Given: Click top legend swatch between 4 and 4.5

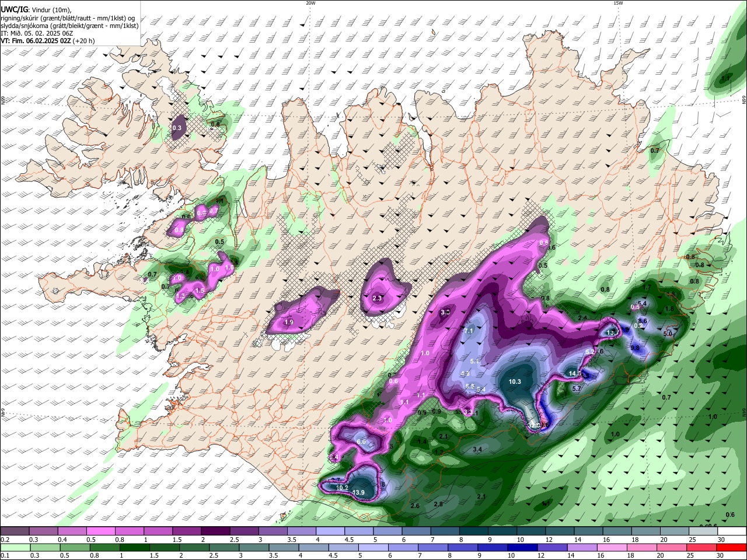Looking at the screenshot, I should 330,531.
